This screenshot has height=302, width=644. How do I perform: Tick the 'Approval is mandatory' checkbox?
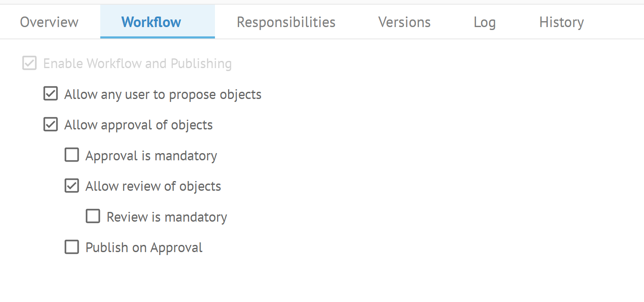72,155
